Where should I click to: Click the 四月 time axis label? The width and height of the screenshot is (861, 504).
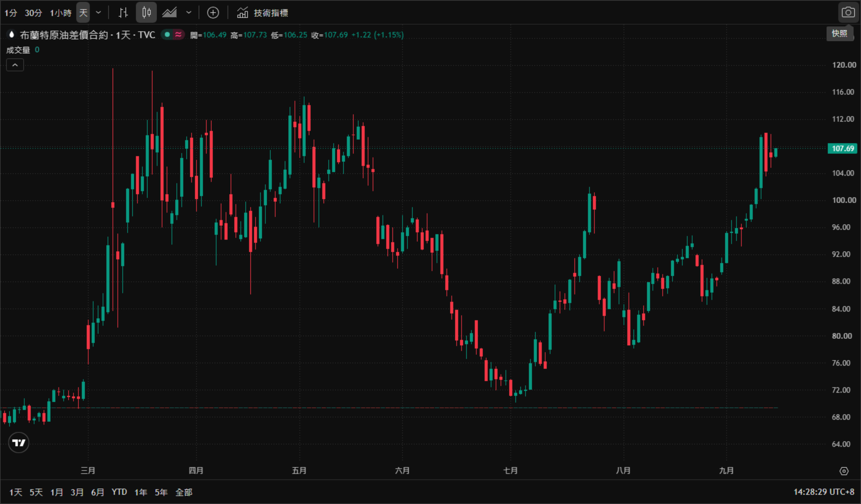196,471
